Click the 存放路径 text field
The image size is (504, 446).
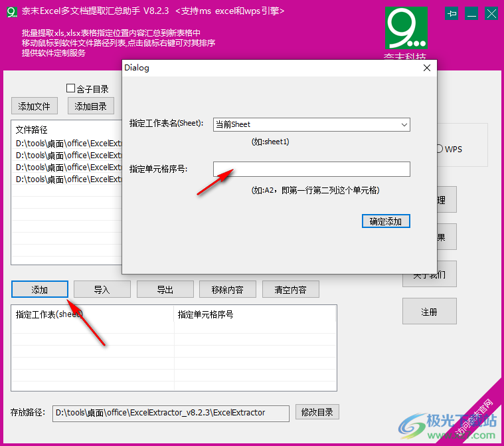(171, 413)
